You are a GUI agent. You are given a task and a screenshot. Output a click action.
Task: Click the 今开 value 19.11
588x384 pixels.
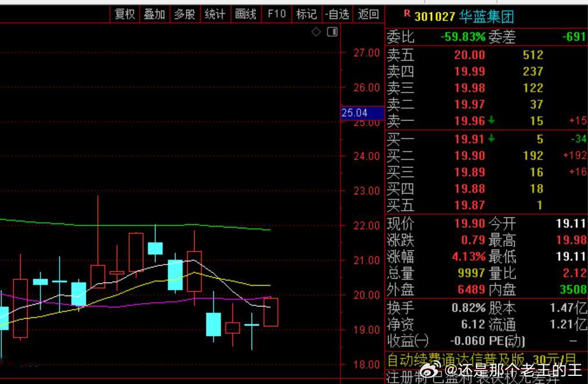[x=571, y=224]
